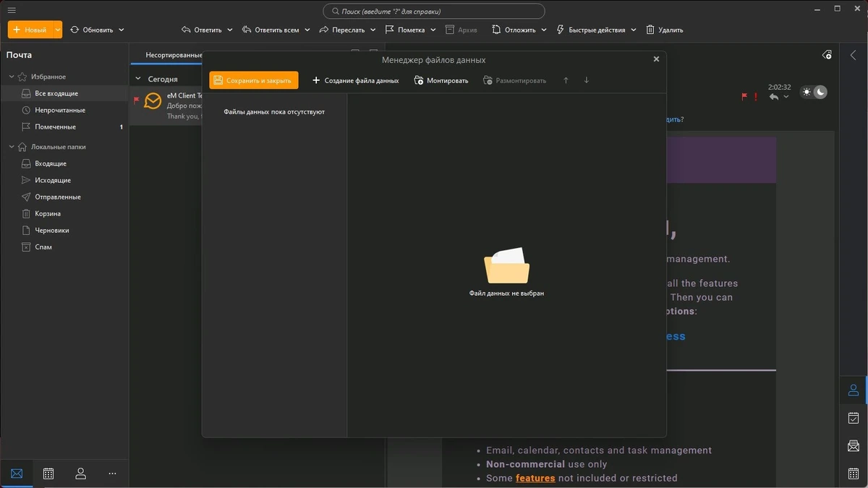Open the hamburger main menu
The width and height of the screenshot is (868, 488).
pyautogui.click(x=12, y=10)
